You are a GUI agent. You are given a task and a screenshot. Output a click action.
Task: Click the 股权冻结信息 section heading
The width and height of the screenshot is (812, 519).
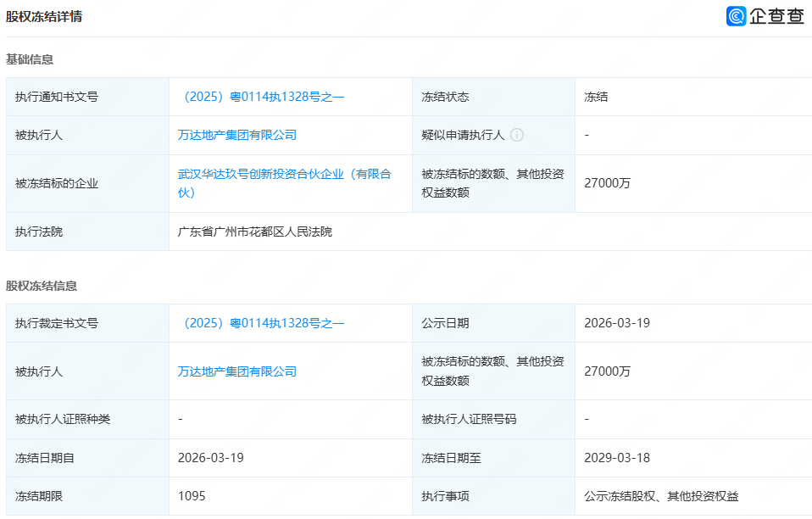42,286
